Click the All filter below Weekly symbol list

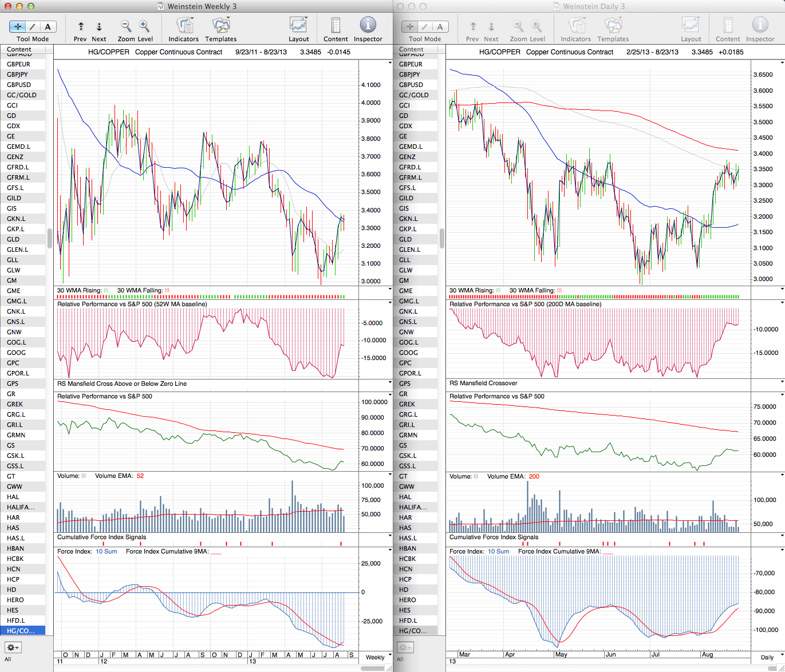8,659
